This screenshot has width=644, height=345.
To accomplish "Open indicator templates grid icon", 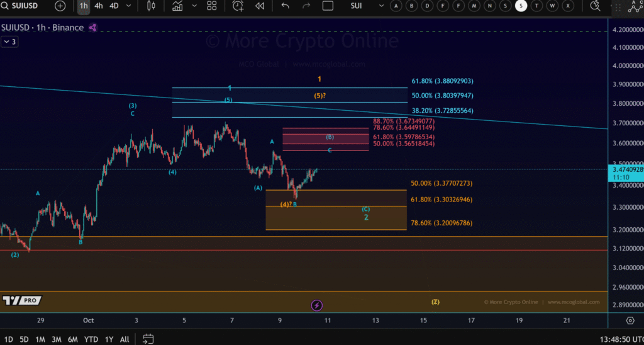I will click(211, 6).
